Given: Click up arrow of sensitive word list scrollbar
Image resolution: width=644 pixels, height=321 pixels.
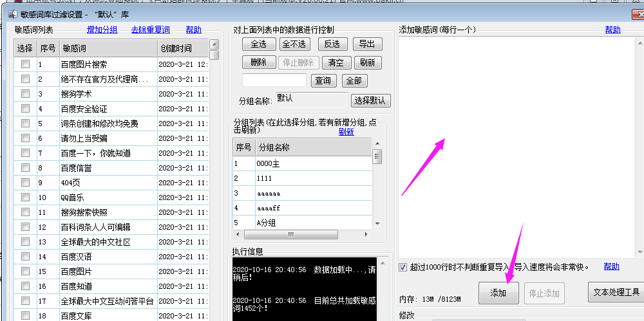Looking at the screenshot, I should click(x=214, y=45).
